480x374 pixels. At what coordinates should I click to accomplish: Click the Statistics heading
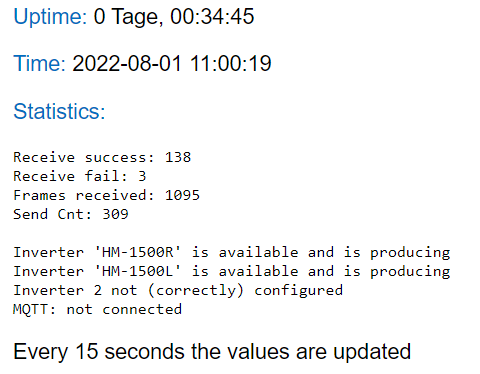point(59,111)
